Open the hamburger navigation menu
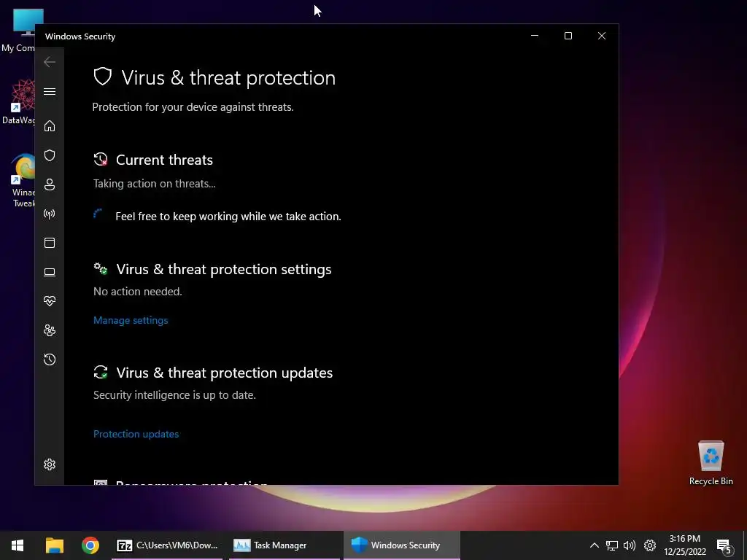 click(50, 91)
